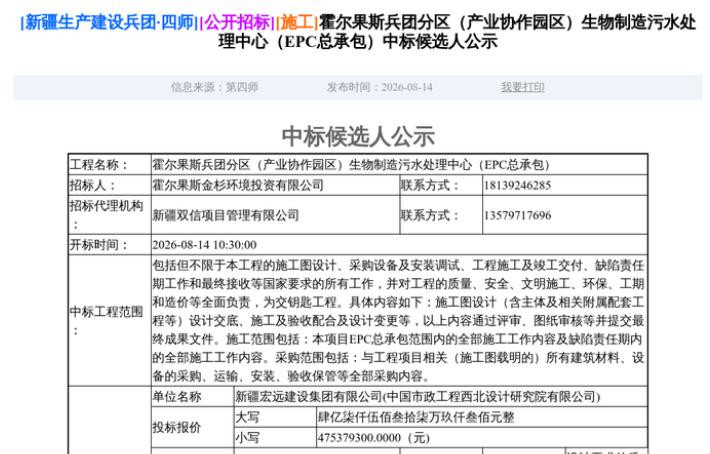Click the 招标人： label cell
Viewport: 710px width, 454px height.
(110, 185)
